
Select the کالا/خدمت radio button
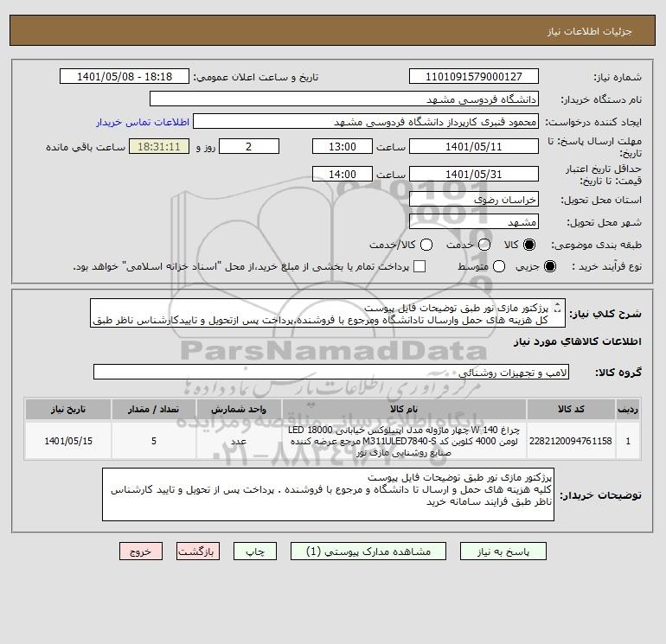pyautogui.click(x=426, y=245)
